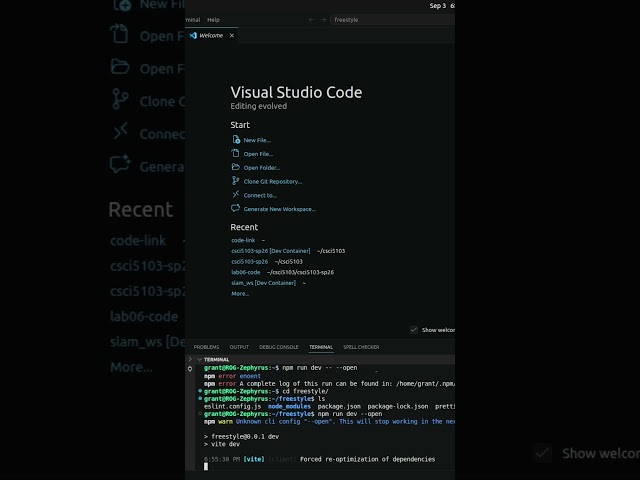Toggle the Show welcome page checkbox
The image size is (640, 480).
point(414,330)
